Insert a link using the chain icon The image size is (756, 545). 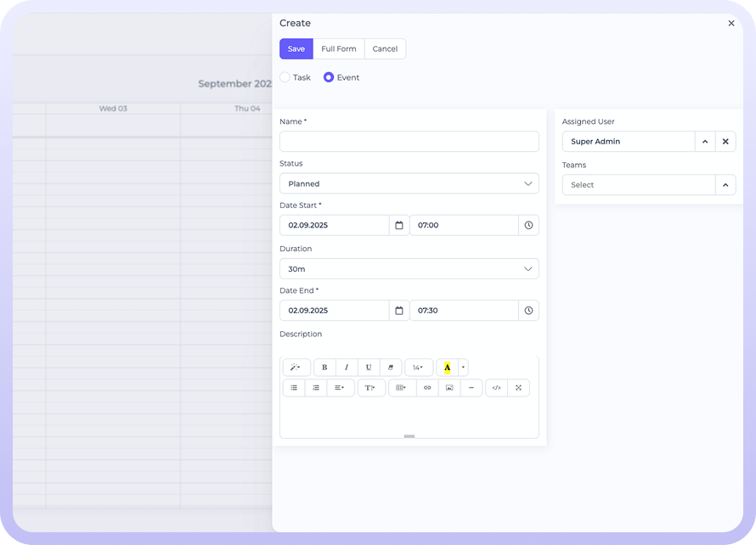pyautogui.click(x=427, y=388)
